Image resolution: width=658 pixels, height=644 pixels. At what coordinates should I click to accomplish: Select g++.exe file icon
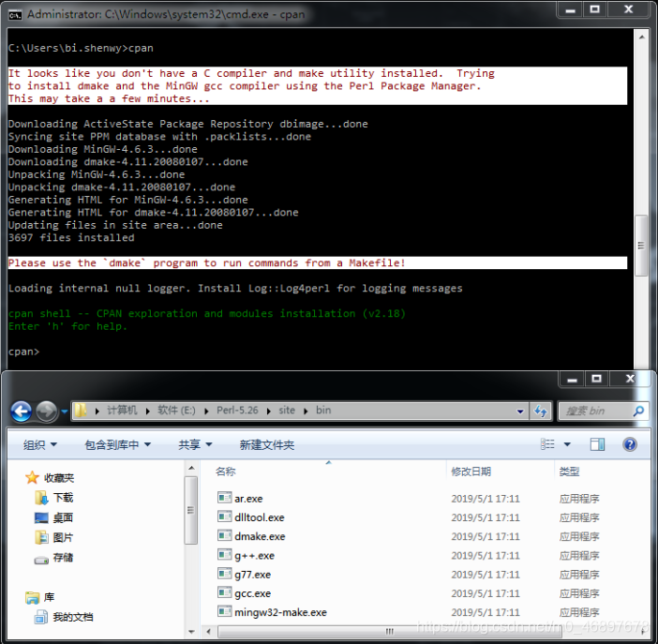click(225, 555)
